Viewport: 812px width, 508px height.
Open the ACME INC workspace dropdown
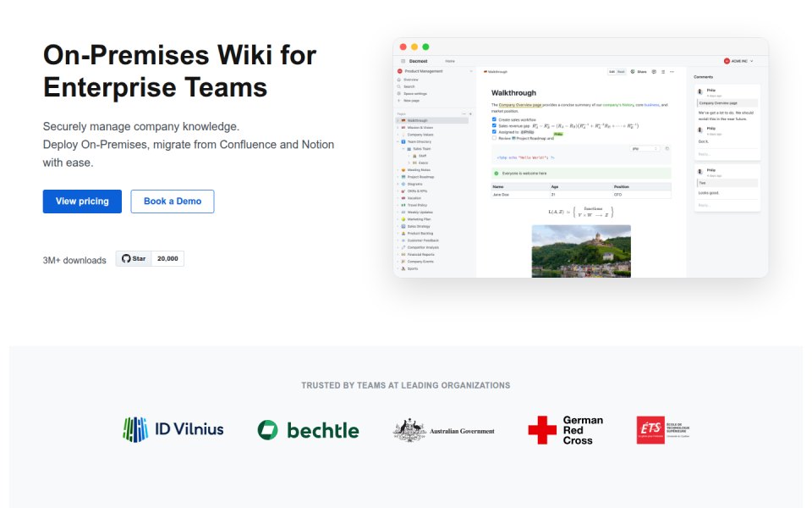(738, 61)
